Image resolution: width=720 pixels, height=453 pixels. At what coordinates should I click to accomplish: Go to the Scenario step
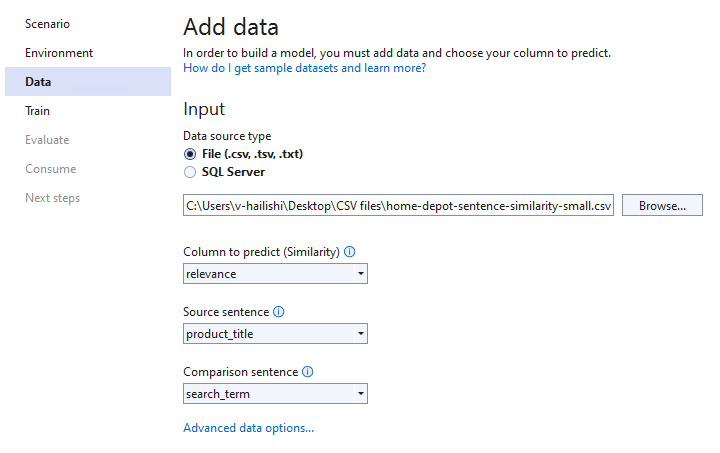(47, 24)
